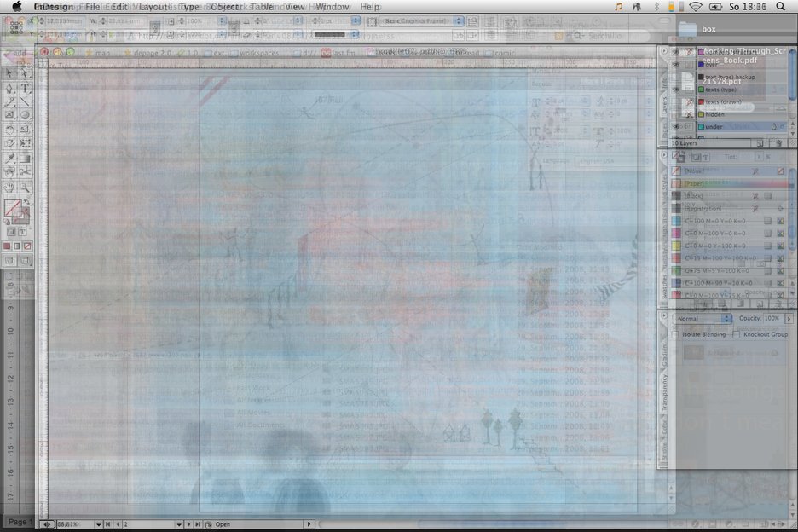
Task: Open the Edit menu
Action: (119, 7)
